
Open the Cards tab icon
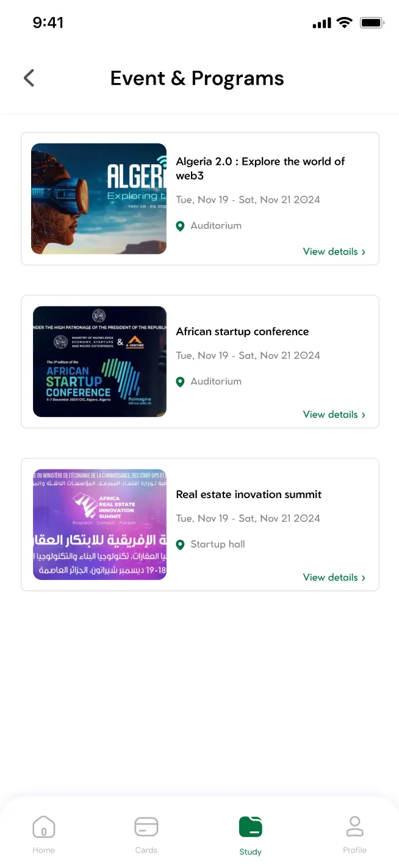146,827
